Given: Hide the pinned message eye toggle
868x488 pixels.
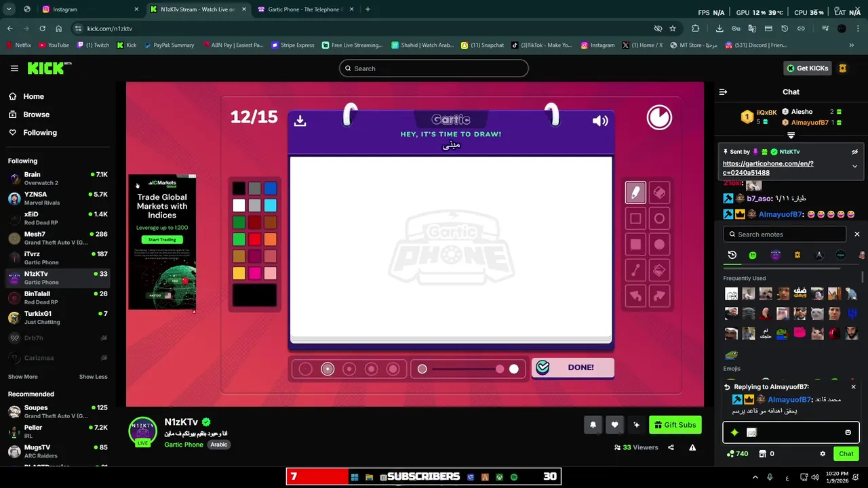Looking at the screenshot, I should [x=854, y=152].
